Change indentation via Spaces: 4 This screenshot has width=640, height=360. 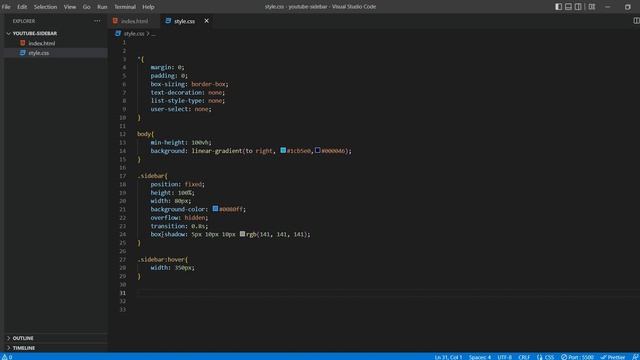(x=480, y=357)
